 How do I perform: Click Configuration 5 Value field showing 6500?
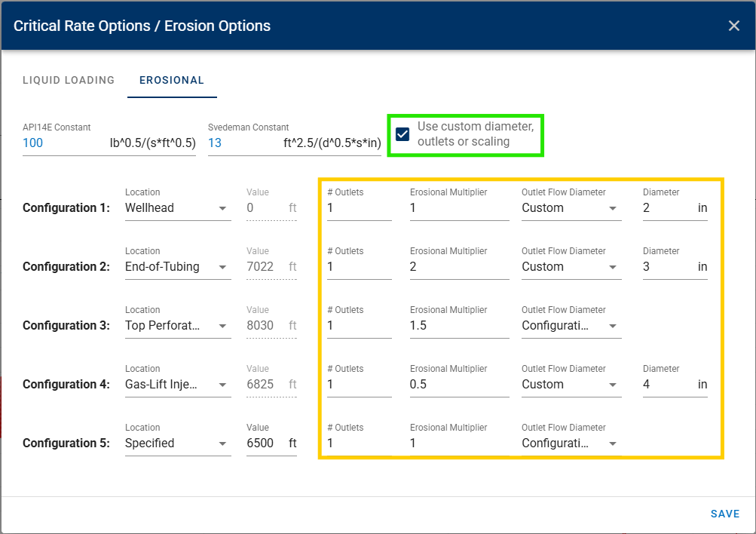[265, 443]
